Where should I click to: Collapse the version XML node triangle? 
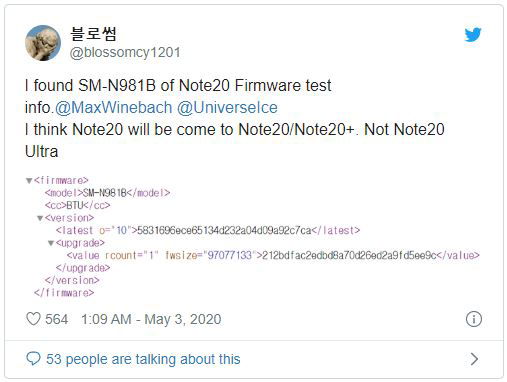click(x=40, y=218)
